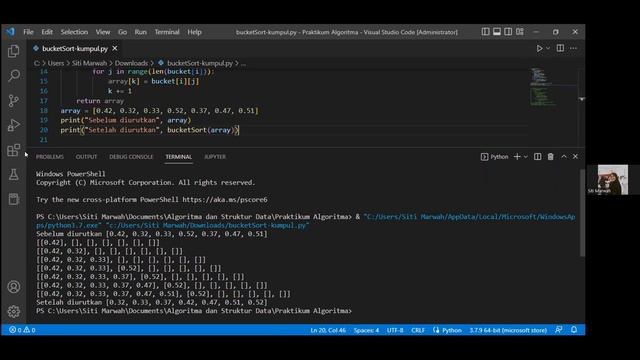Open the Explorer view in activity bar
Screen dimensions: 640x360
click(13, 51)
